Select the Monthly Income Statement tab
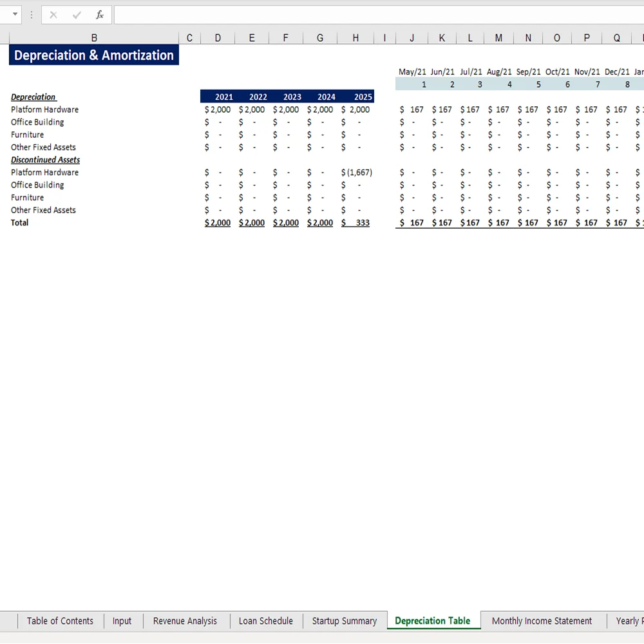Viewport: 644px width, 644px height. tap(541, 621)
